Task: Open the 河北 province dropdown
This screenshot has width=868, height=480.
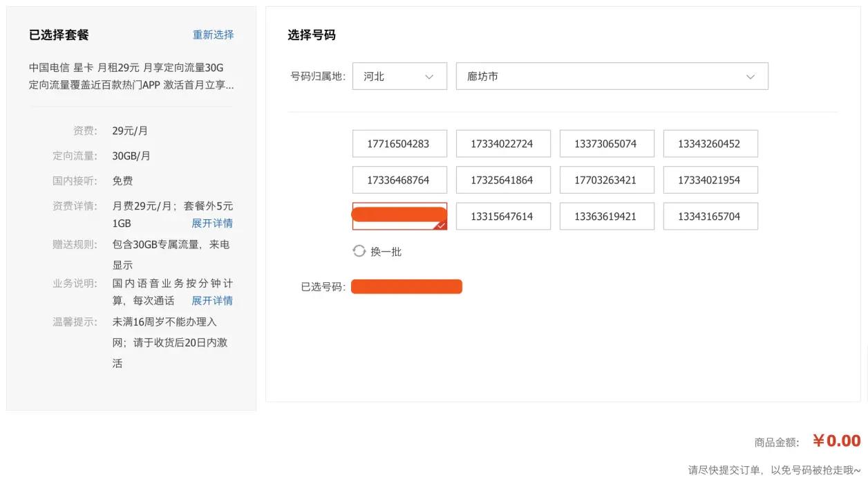Action: 399,76
